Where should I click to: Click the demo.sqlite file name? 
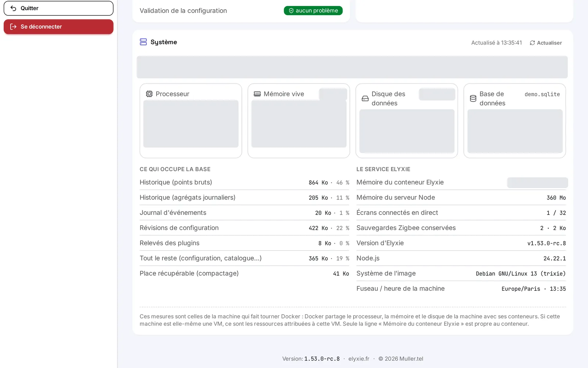(542, 94)
